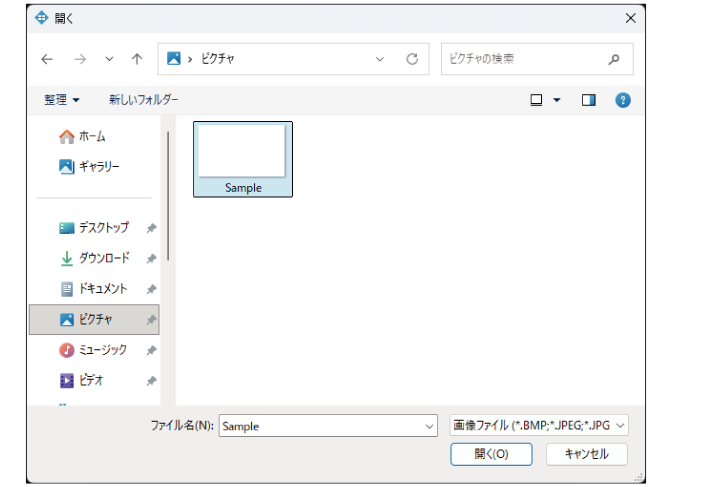Open ドキュメント in the sidebar
The image size is (708, 487).
93,289
